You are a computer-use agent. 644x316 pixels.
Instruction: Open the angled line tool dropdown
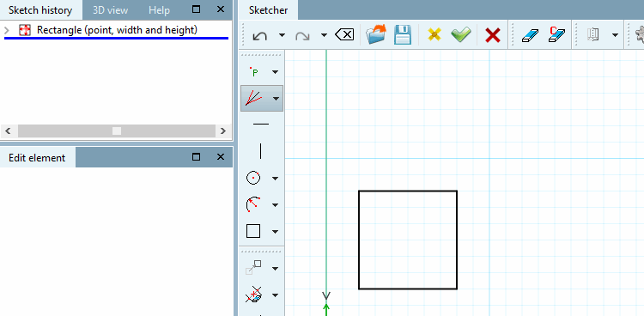click(x=276, y=99)
